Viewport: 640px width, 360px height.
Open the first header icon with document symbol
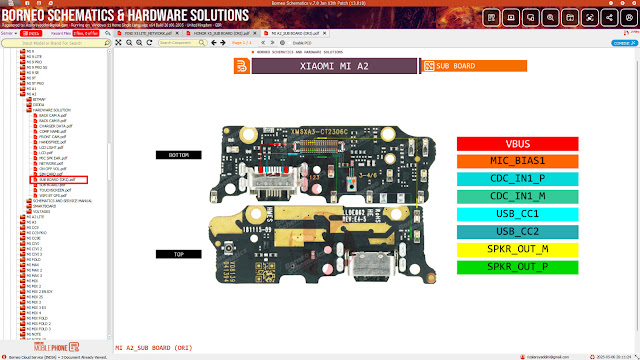tap(491, 18)
